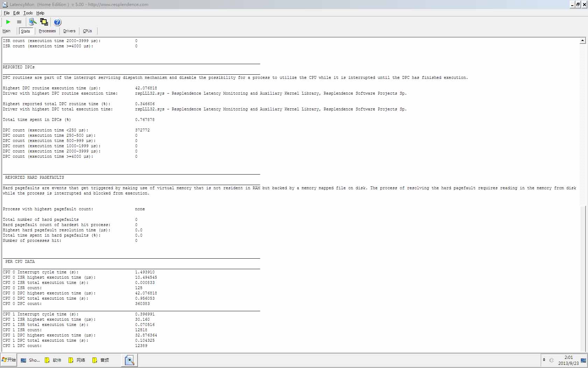Open help via blue question mark icon
The image size is (588, 368).
57,22
